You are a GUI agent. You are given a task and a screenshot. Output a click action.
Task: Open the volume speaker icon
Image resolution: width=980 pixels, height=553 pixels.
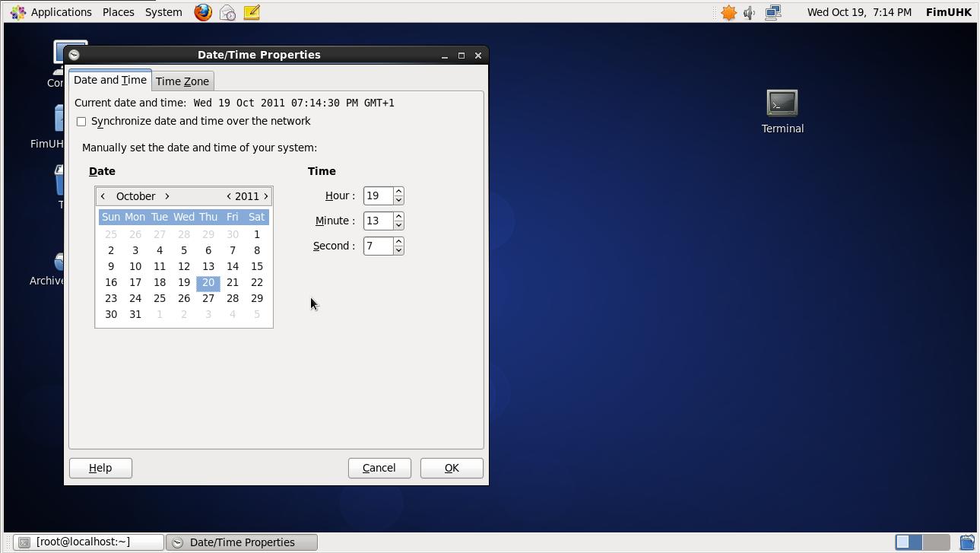click(750, 12)
